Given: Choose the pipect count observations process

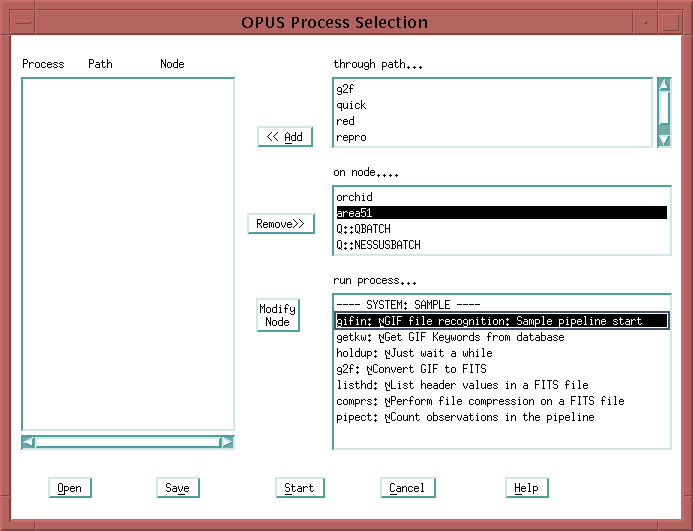Looking at the screenshot, I should pyautogui.click(x=465, y=417).
